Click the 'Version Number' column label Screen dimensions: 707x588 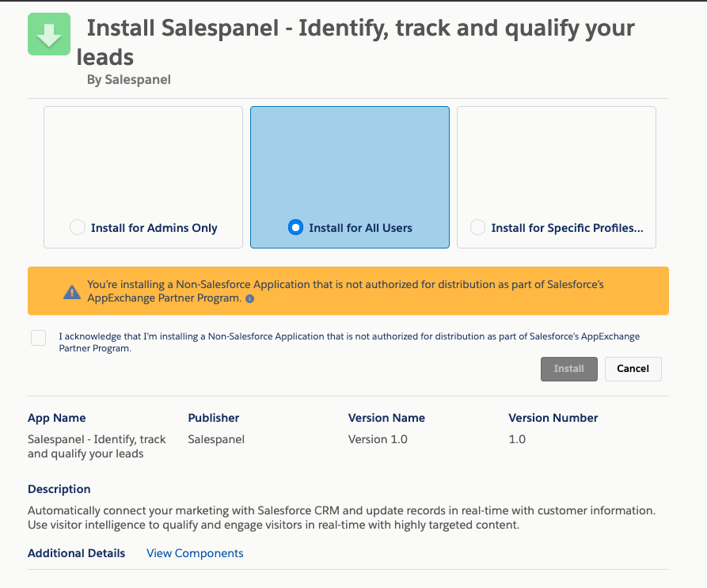(x=553, y=418)
